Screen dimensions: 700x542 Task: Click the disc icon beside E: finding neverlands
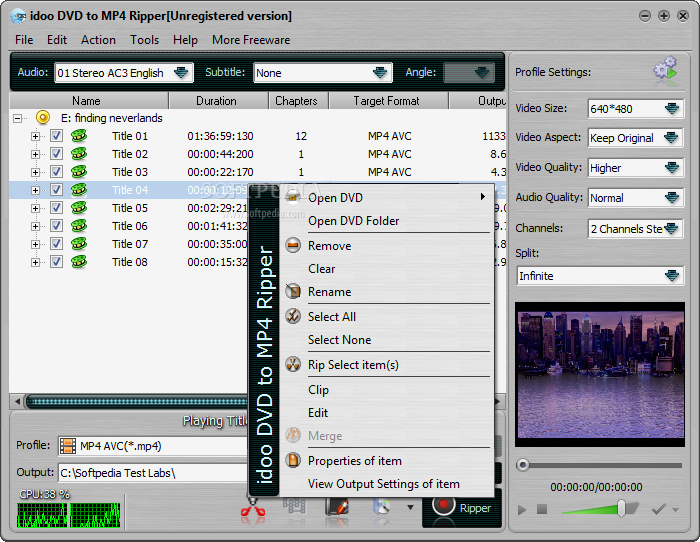point(42,118)
